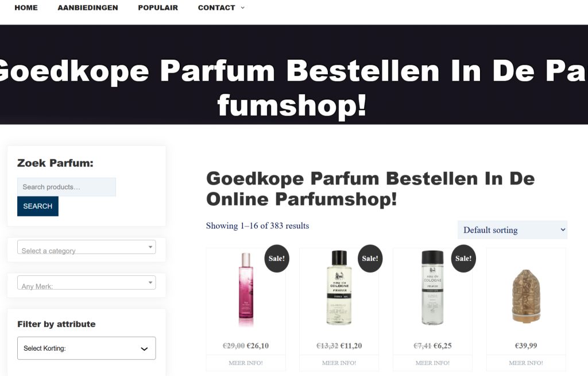Click the Sale badge on pink perfume

[x=277, y=259]
